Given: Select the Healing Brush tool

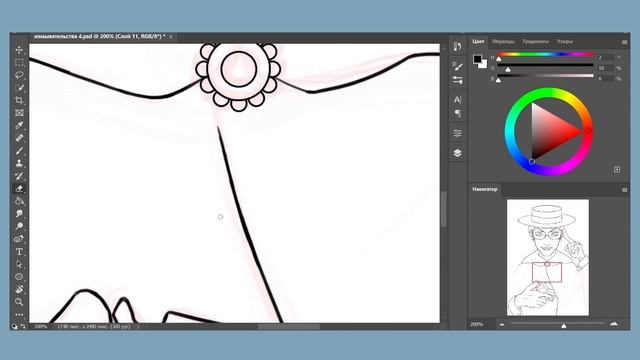Looking at the screenshot, I should pyautogui.click(x=19, y=138).
